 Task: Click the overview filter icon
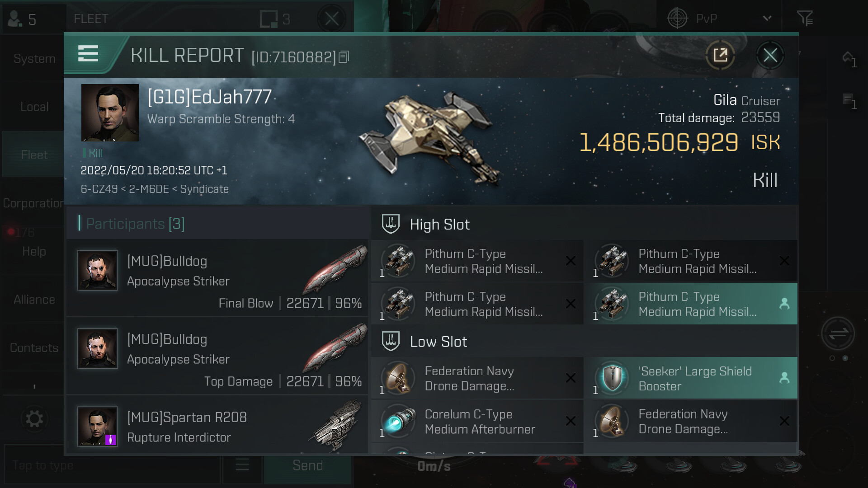pyautogui.click(x=805, y=19)
